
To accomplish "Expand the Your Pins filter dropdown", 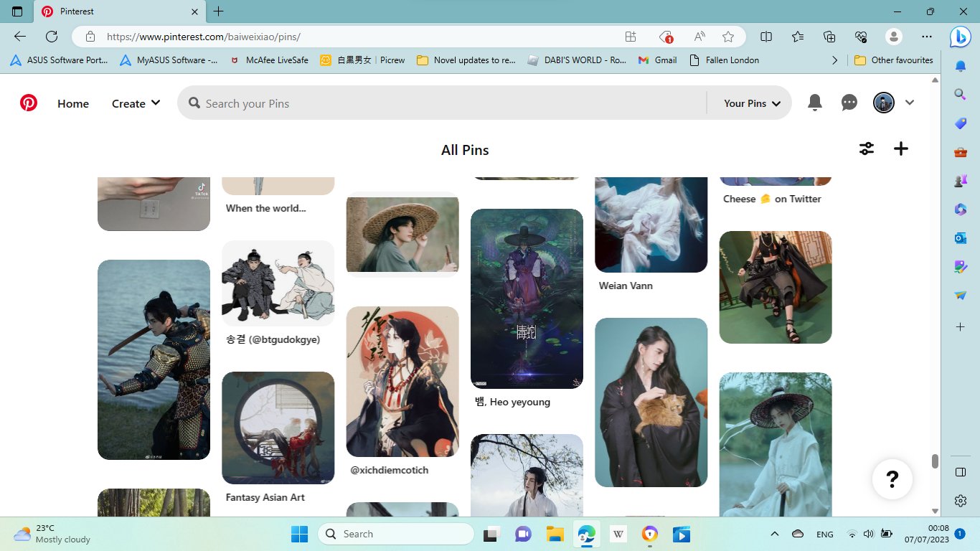I will click(752, 103).
